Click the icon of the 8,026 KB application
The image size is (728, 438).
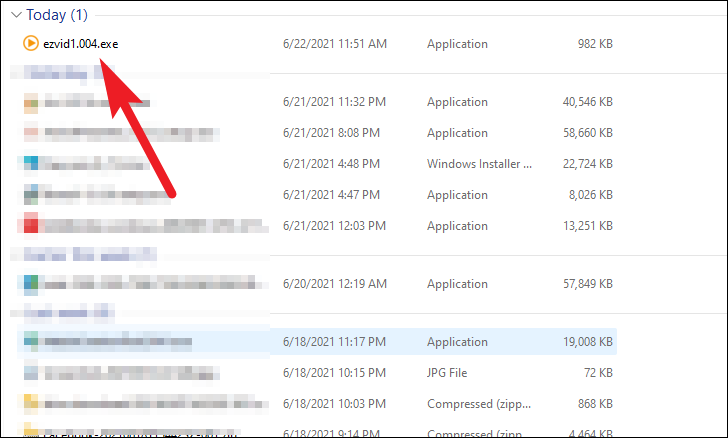coord(30,195)
